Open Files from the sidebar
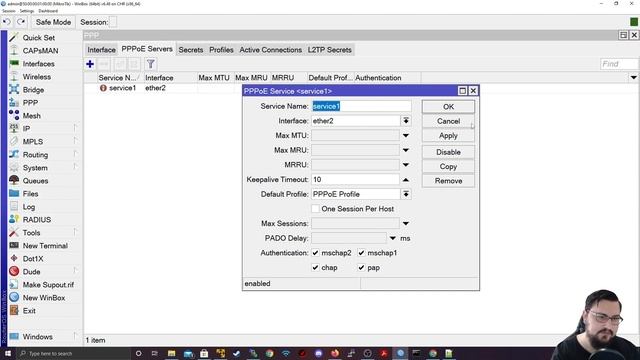This screenshot has width=640, height=360. [30, 194]
